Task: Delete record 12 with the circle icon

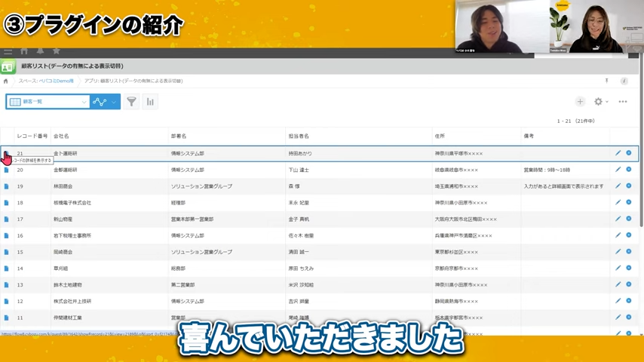Action: pyautogui.click(x=629, y=301)
